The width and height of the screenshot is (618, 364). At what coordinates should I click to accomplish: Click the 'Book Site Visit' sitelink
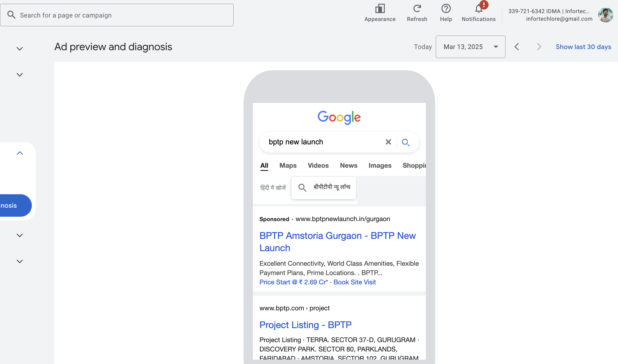[x=355, y=282]
